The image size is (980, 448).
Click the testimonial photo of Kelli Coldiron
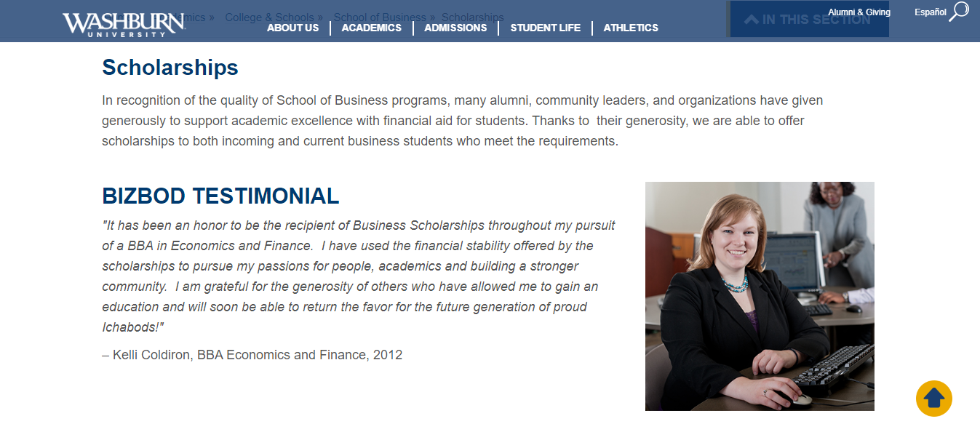760,296
